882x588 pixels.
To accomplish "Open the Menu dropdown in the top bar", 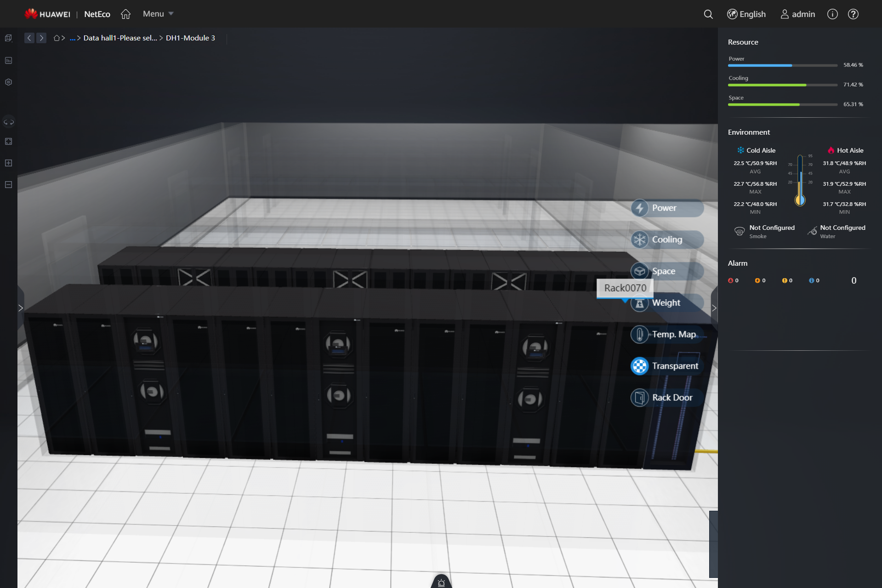I will tap(157, 13).
